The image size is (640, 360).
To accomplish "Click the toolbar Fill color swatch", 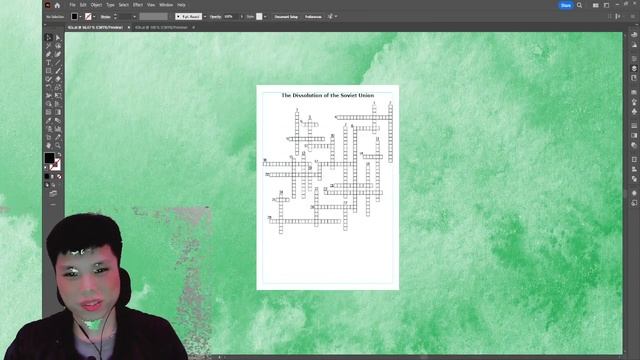I will (x=49, y=158).
